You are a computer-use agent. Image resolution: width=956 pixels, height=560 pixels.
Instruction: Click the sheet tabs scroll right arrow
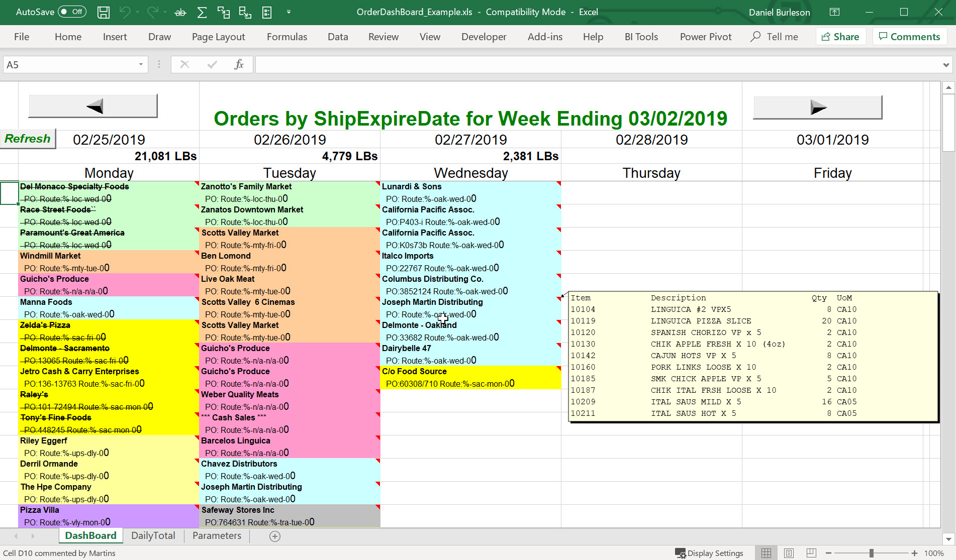pos(33,536)
